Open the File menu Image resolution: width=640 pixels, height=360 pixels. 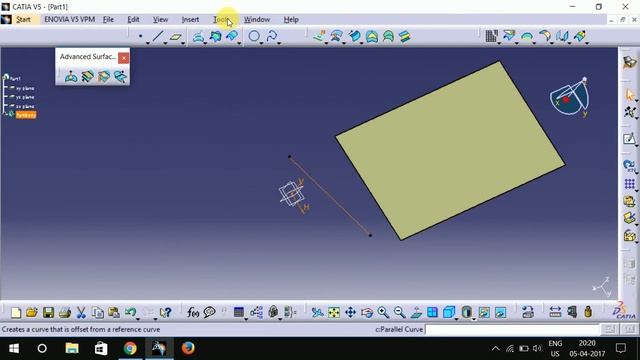(x=108, y=19)
